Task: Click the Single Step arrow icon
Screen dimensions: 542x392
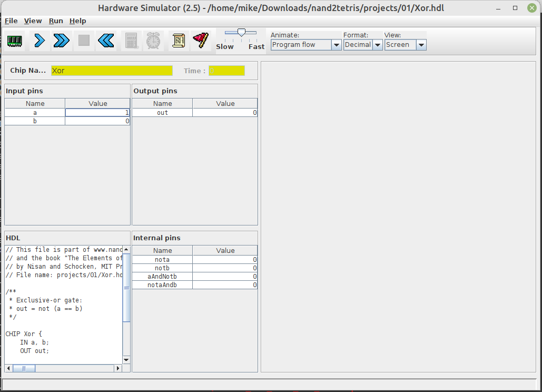Action: 40,41
